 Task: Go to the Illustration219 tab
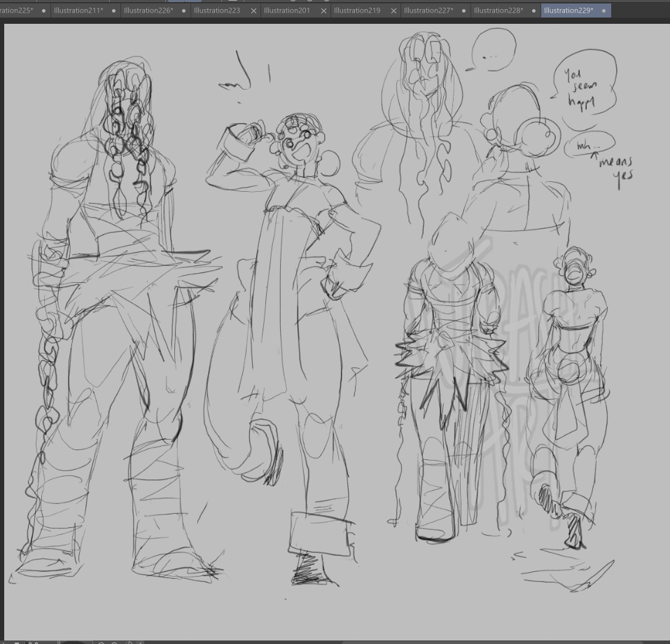pyautogui.click(x=356, y=10)
